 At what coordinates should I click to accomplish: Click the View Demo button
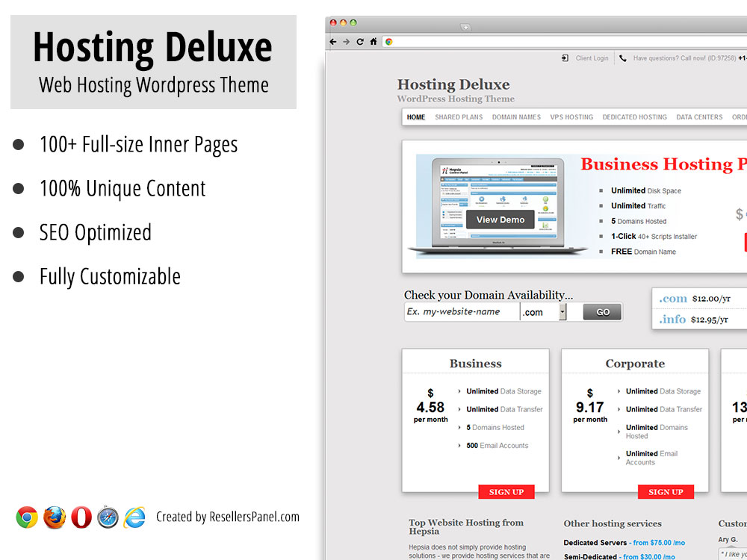500,220
